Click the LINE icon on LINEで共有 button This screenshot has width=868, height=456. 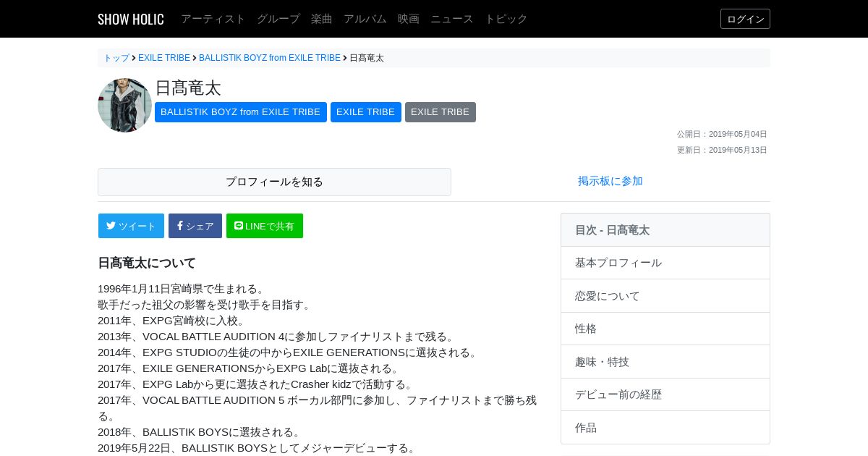click(x=239, y=226)
